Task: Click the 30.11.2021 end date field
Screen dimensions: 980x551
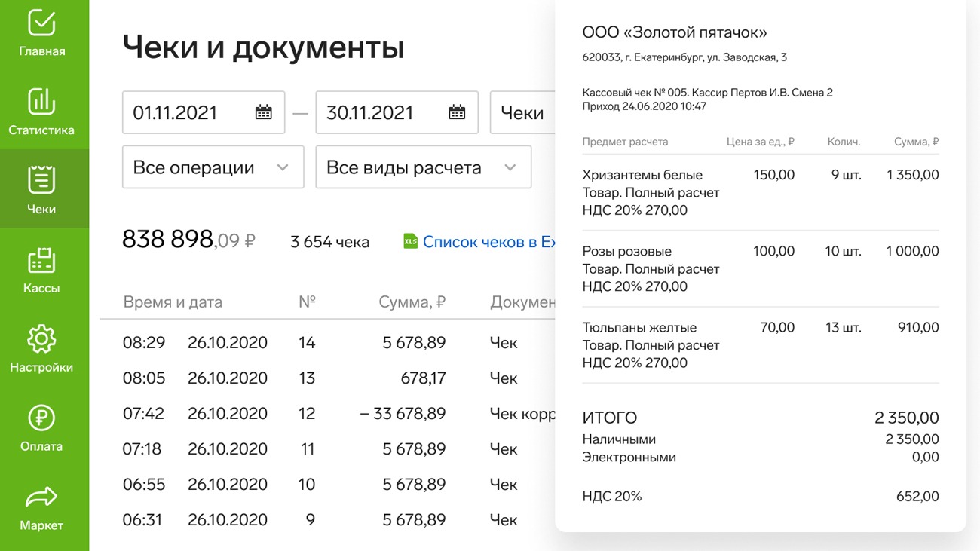Action: click(x=381, y=112)
